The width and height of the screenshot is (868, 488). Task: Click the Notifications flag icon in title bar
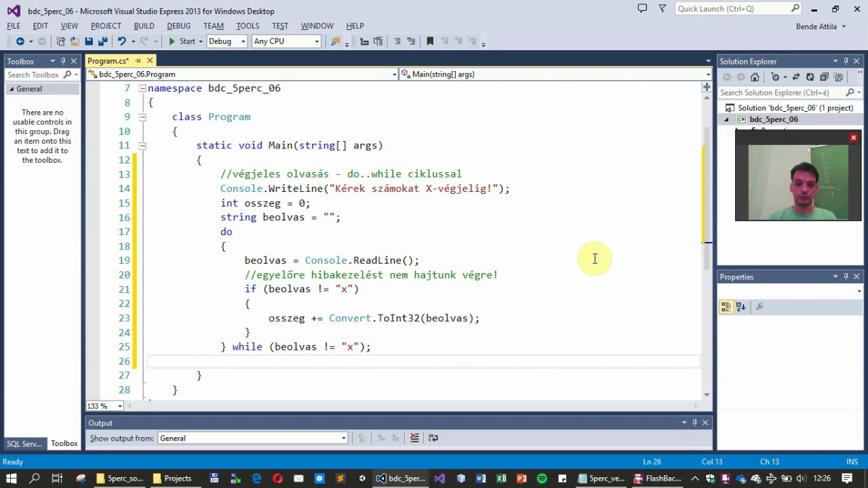(x=663, y=8)
